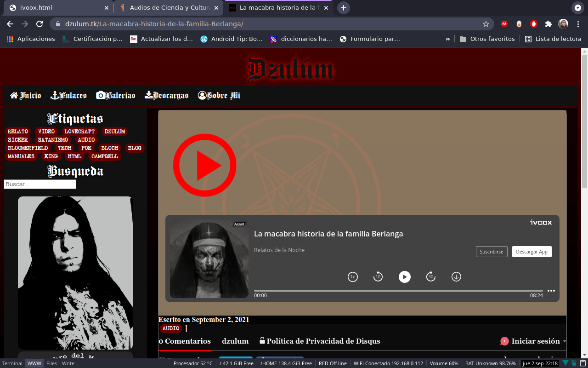
Task: Open Terminal from the taskbar
Action: pos(12,363)
